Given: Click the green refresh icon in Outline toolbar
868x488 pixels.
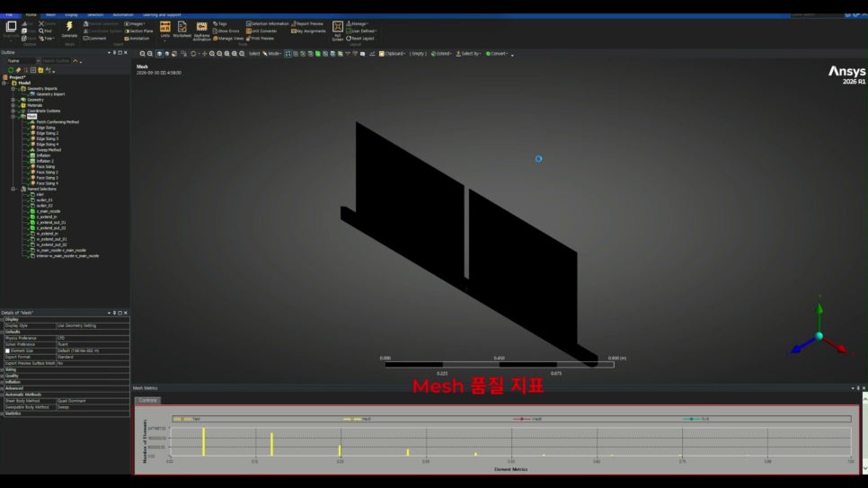Looking at the screenshot, I should pos(11,70).
